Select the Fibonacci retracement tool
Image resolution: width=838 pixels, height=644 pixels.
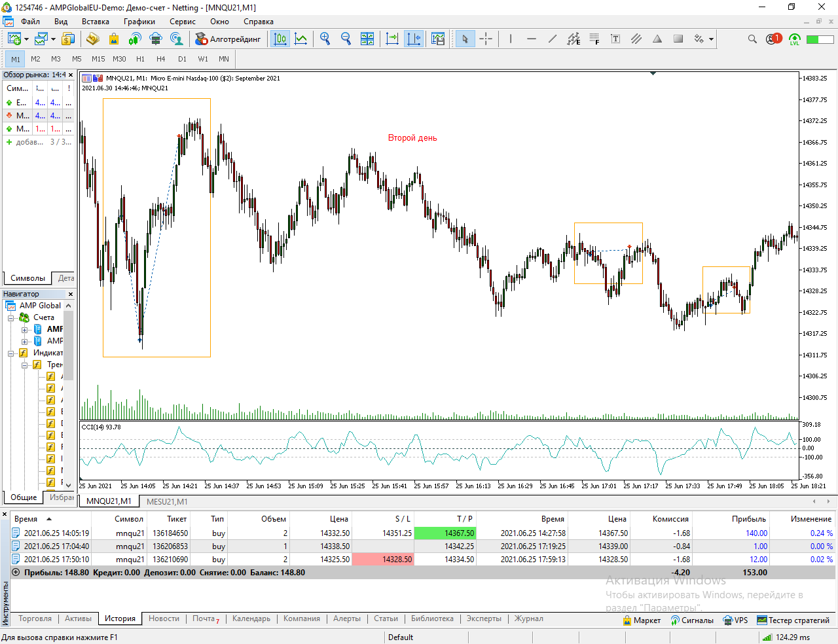pos(594,39)
